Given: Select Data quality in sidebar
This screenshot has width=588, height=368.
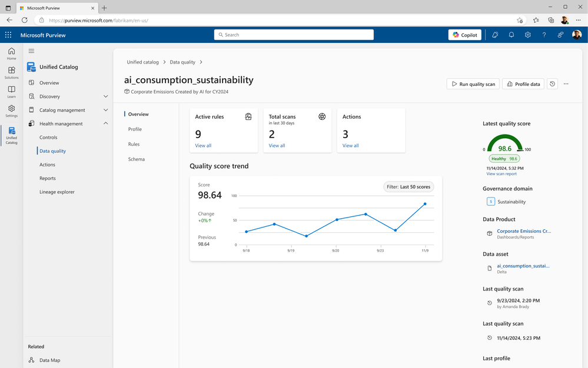Looking at the screenshot, I should point(52,151).
